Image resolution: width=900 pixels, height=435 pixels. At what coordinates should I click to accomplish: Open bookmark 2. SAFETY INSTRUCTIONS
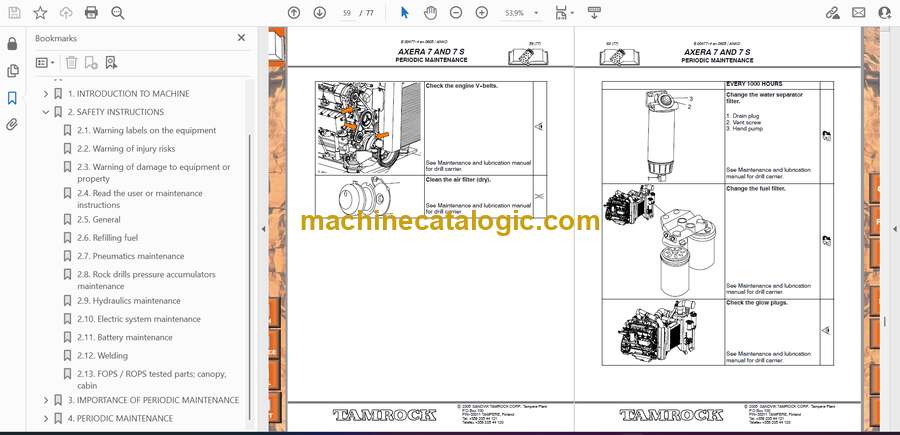[116, 112]
